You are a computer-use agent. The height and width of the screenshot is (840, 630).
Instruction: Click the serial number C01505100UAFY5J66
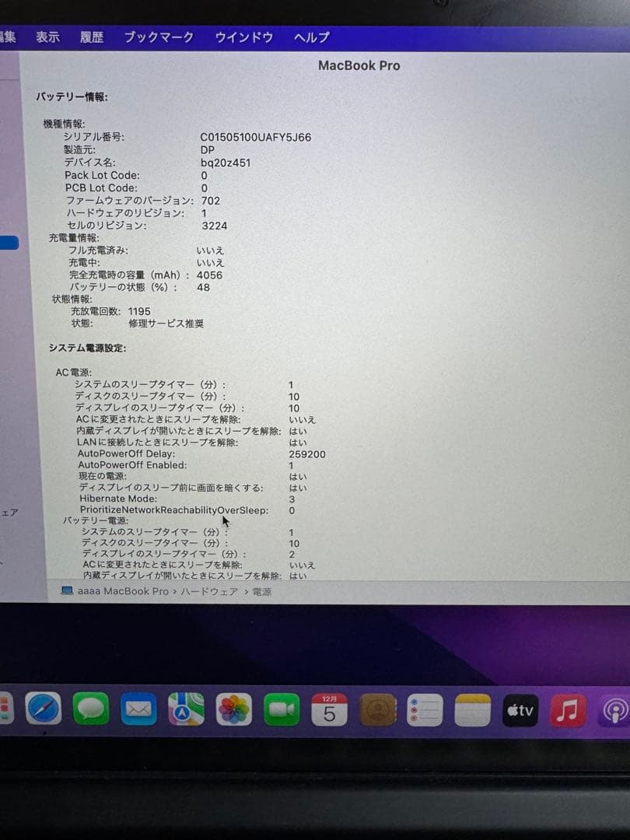point(256,137)
